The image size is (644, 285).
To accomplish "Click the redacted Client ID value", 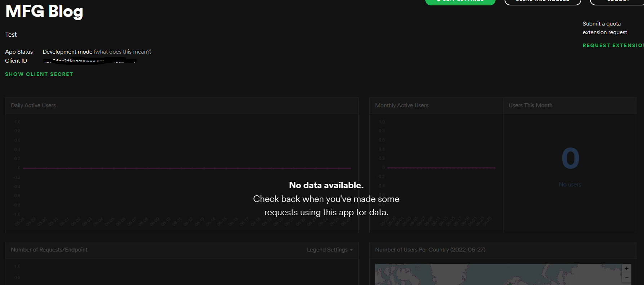I will pos(90,61).
